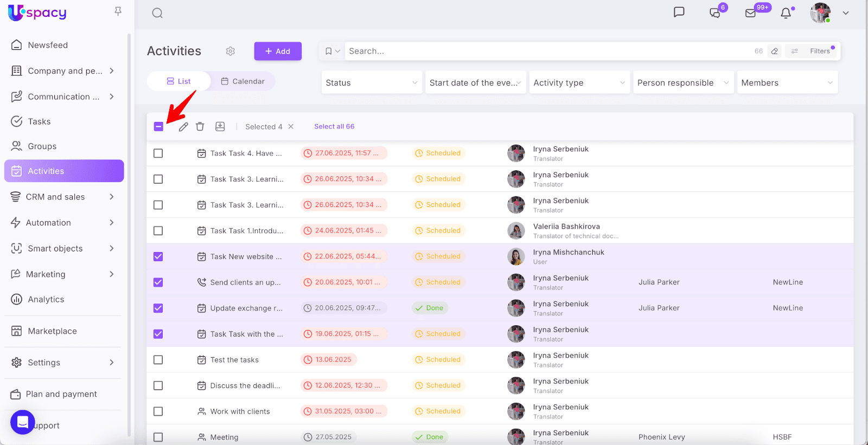Screen dimensions: 868x445
Task: Open the Status filter dropdown
Action: (372, 83)
